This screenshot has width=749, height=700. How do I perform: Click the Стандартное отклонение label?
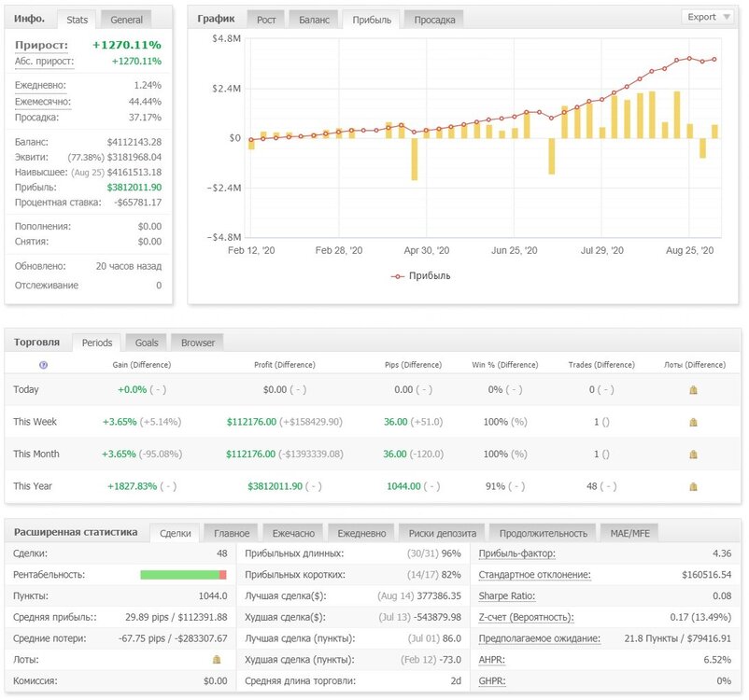pos(534,574)
